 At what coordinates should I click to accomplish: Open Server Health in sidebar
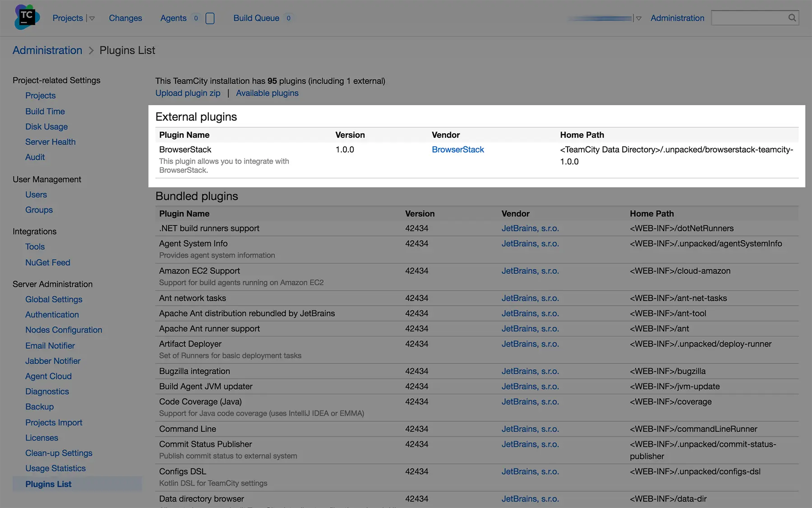(50, 142)
